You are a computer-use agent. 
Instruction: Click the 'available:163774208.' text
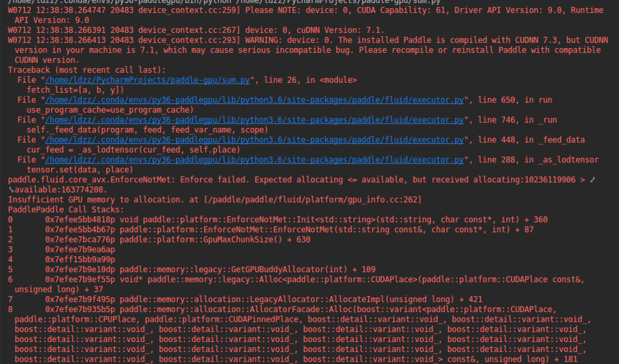61,190
